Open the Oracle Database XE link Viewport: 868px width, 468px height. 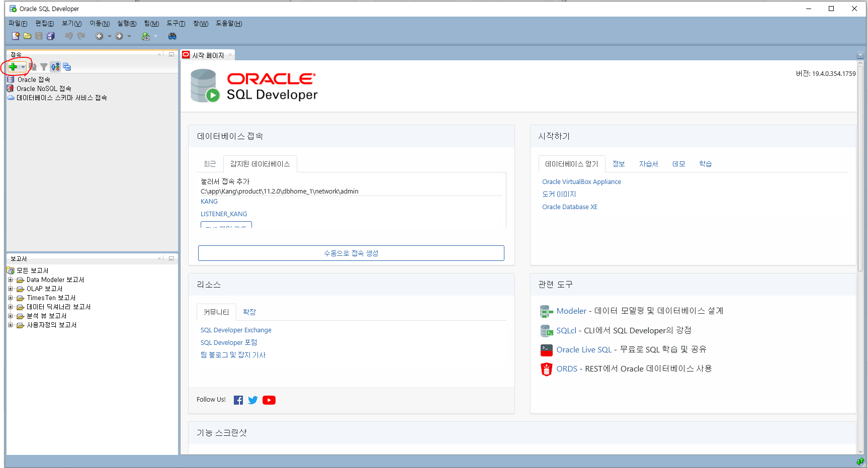pos(570,207)
